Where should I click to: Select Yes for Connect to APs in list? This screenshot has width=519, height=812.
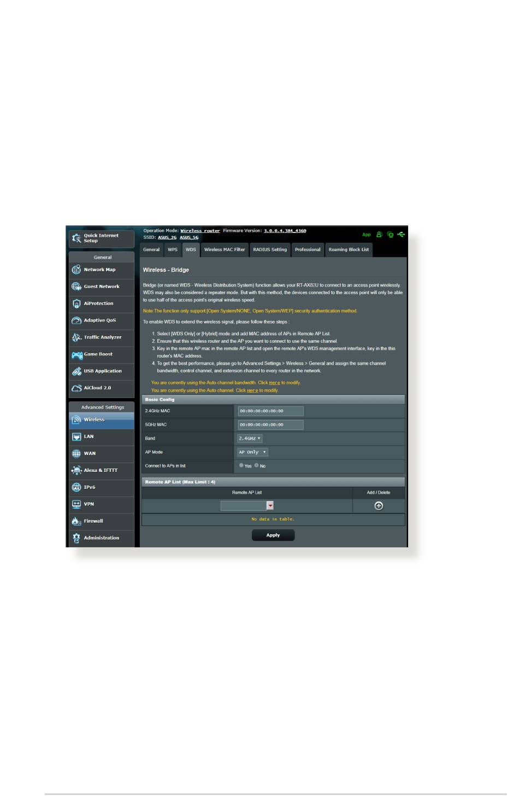coord(241,465)
